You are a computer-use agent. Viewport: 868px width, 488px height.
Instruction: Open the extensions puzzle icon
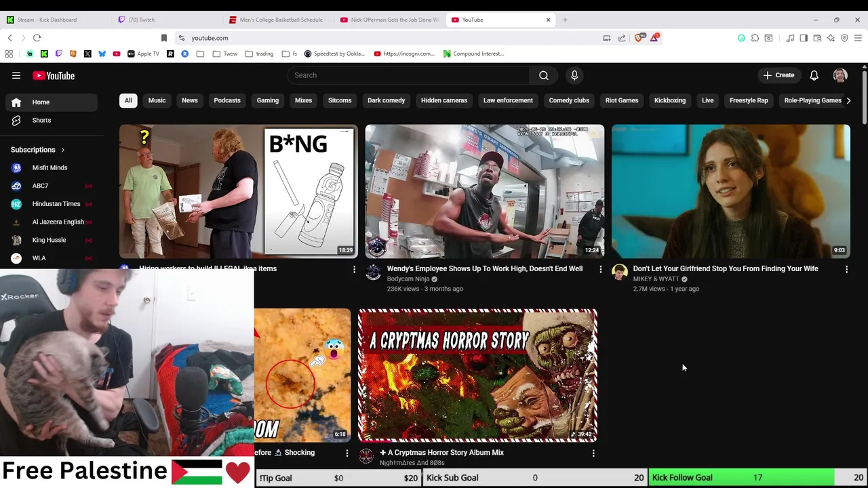coord(755,38)
